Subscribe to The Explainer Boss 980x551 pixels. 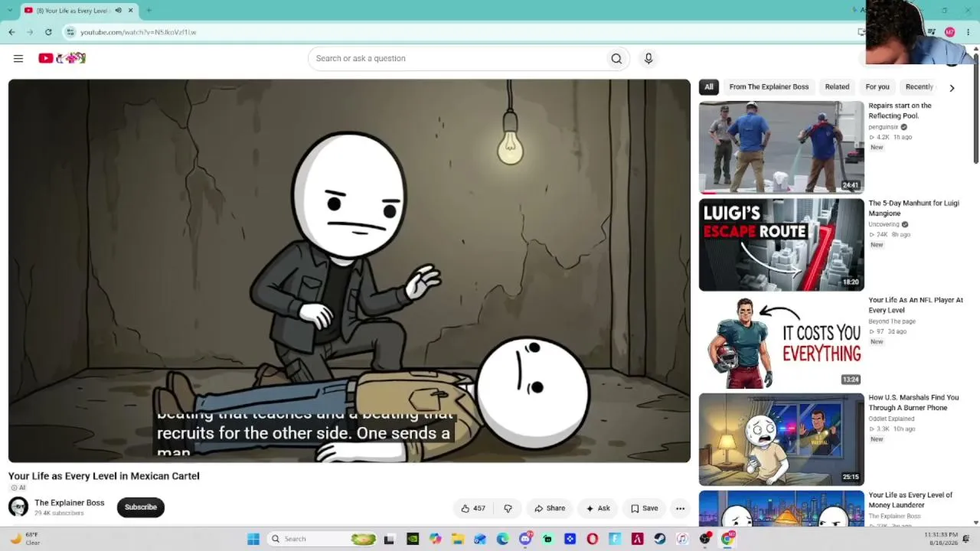[141, 507]
